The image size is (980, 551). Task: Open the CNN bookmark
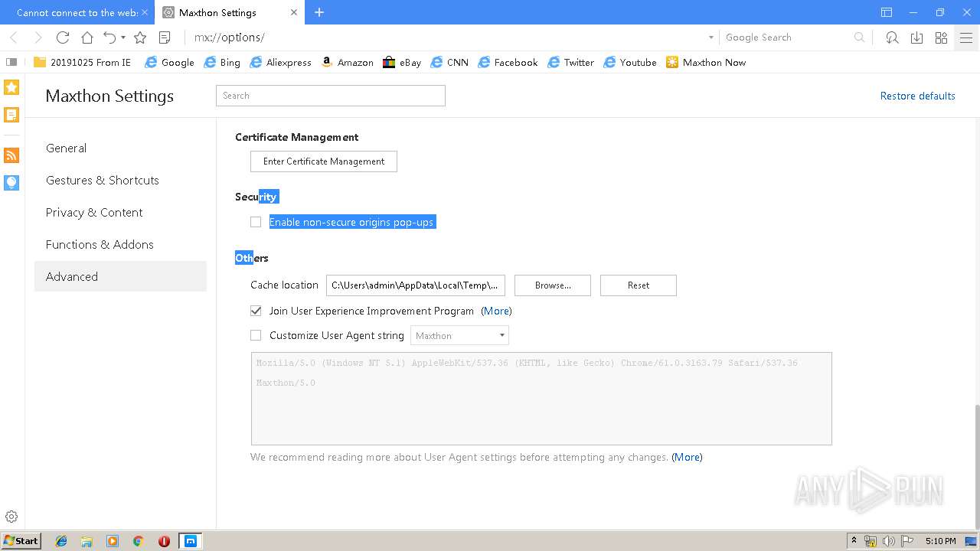tap(449, 63)
